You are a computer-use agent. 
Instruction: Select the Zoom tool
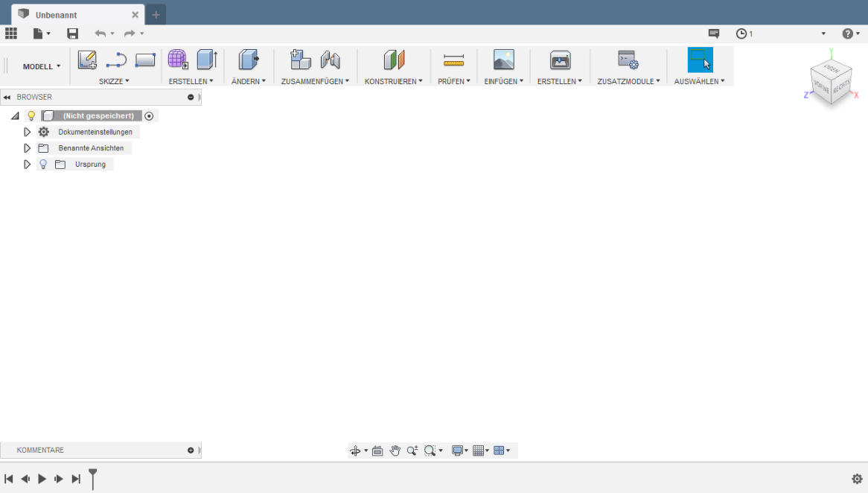coord(412,451)
